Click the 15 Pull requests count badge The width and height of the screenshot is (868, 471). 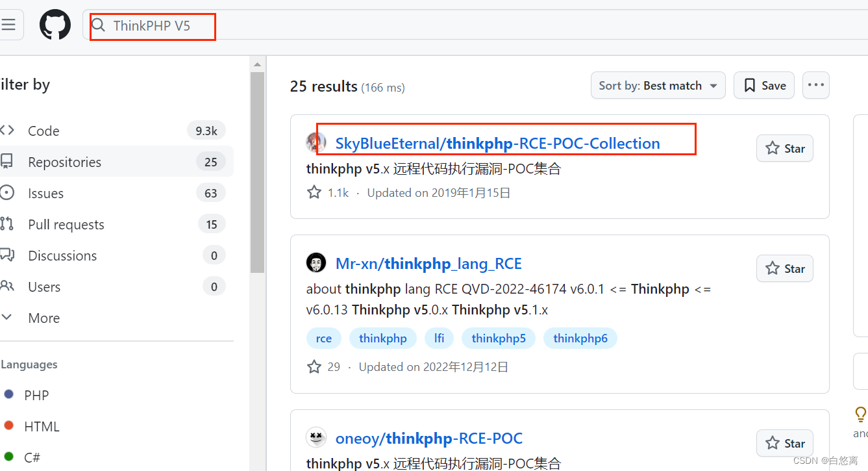coord(211,224)
